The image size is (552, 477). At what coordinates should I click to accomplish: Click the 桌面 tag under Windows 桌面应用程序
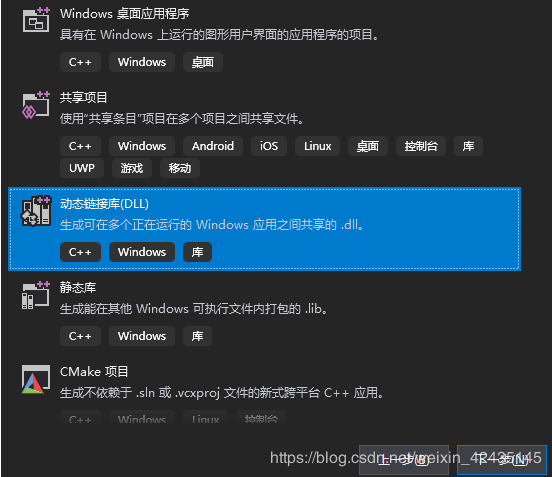tap(203, 62)
